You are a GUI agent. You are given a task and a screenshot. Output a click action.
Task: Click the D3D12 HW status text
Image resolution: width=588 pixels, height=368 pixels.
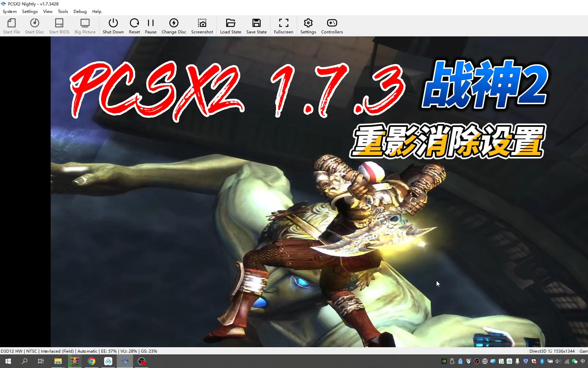pos(12,351)
